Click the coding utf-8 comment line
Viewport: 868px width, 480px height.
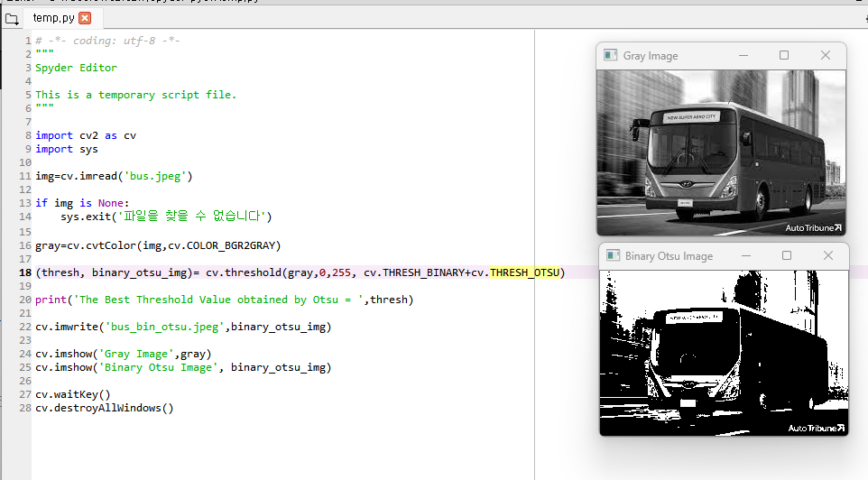[x=107, y=41]
